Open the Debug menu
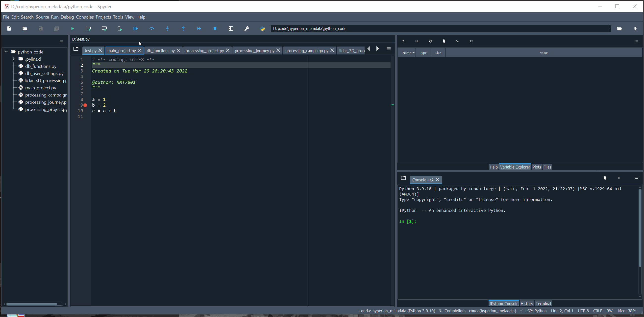Viewport: 644px width, 317px height. pos(67,17)
